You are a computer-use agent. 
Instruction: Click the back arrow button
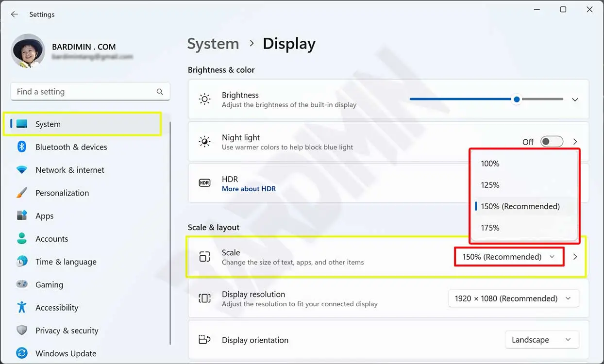coord(15,15)
